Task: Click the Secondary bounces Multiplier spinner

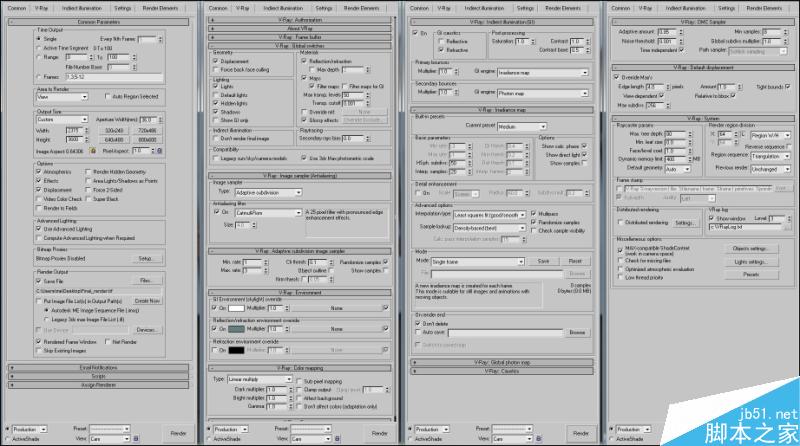Action: pyautogui.click(x=456, y=92)
